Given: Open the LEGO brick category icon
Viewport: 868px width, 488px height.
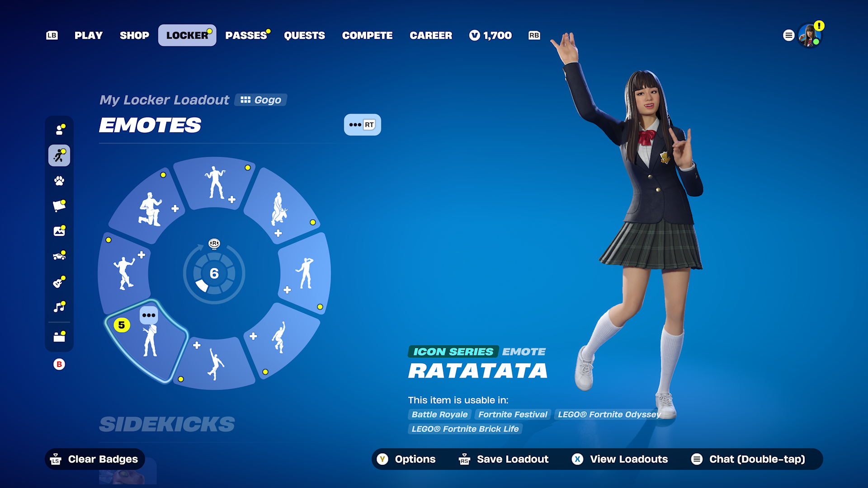Looking at the screenshot, I should pyautogui.click(x=59, y=337).
